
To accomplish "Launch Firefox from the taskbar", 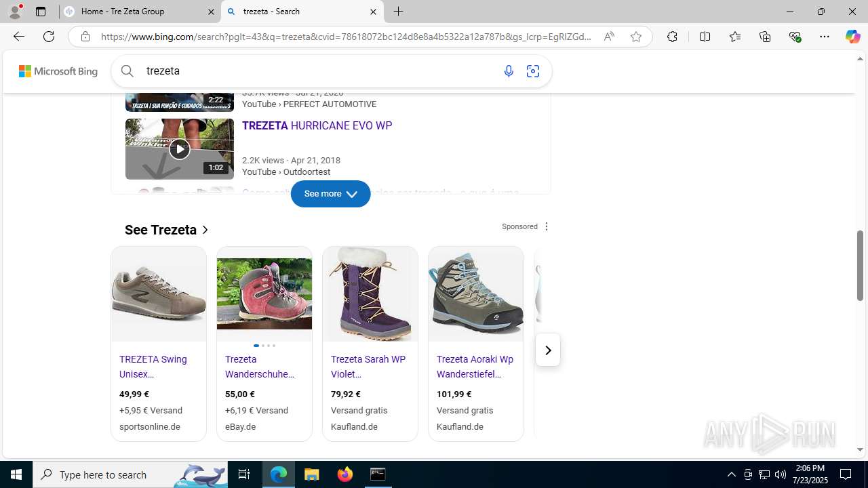I will (x=345, y=474).
